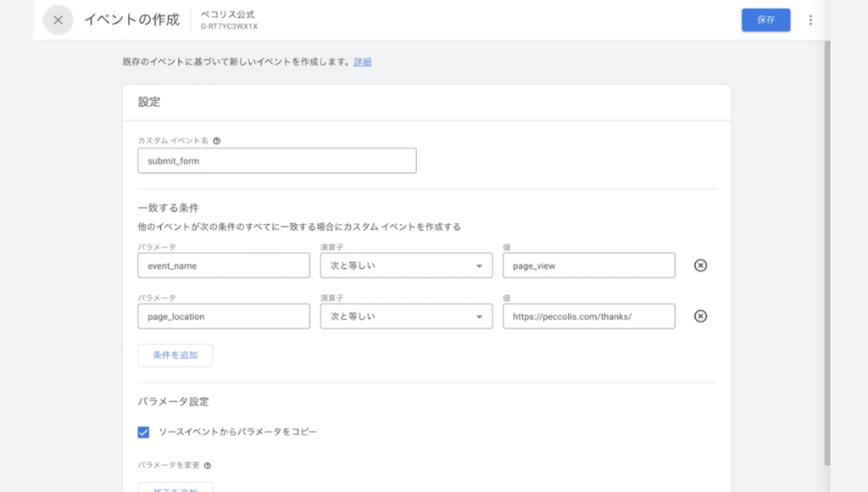868x492 pixels.
Task: Open operator dropdown for event_name condition
Action: (x=406, y=266)
